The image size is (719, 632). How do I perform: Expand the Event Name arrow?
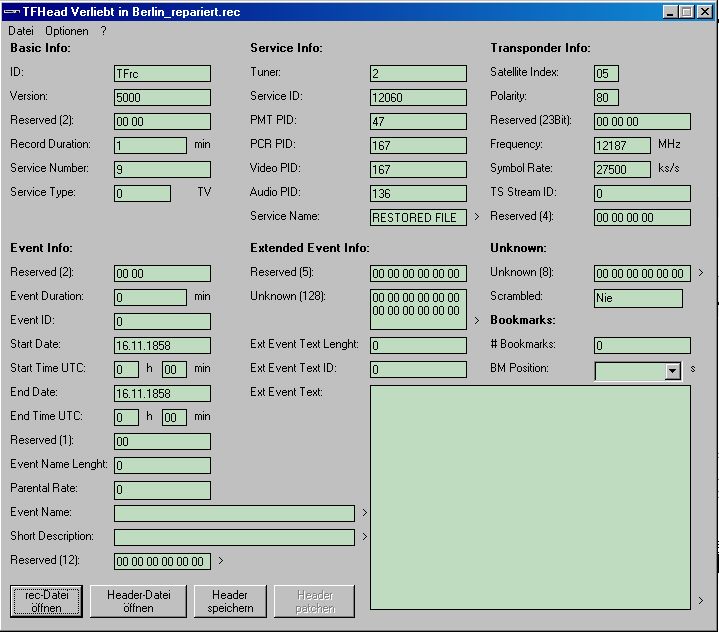[x=365, y=513]
